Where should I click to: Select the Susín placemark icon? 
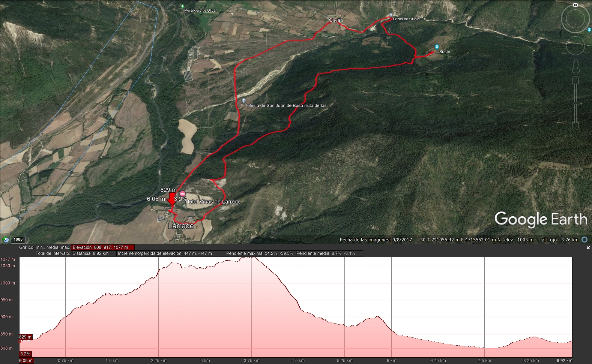[437, 47]
